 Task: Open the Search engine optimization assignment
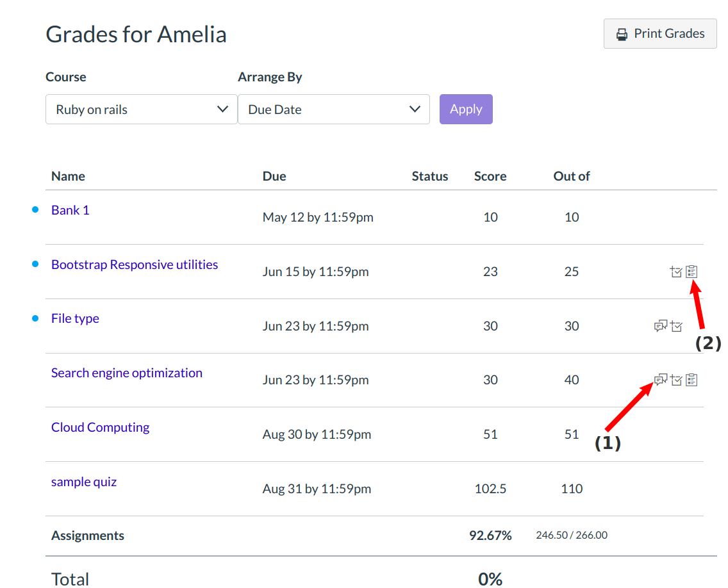click(127, 373)
